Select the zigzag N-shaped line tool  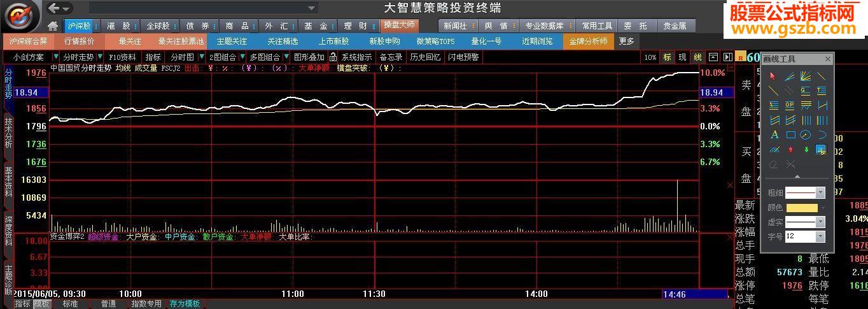tap(822, 105)
